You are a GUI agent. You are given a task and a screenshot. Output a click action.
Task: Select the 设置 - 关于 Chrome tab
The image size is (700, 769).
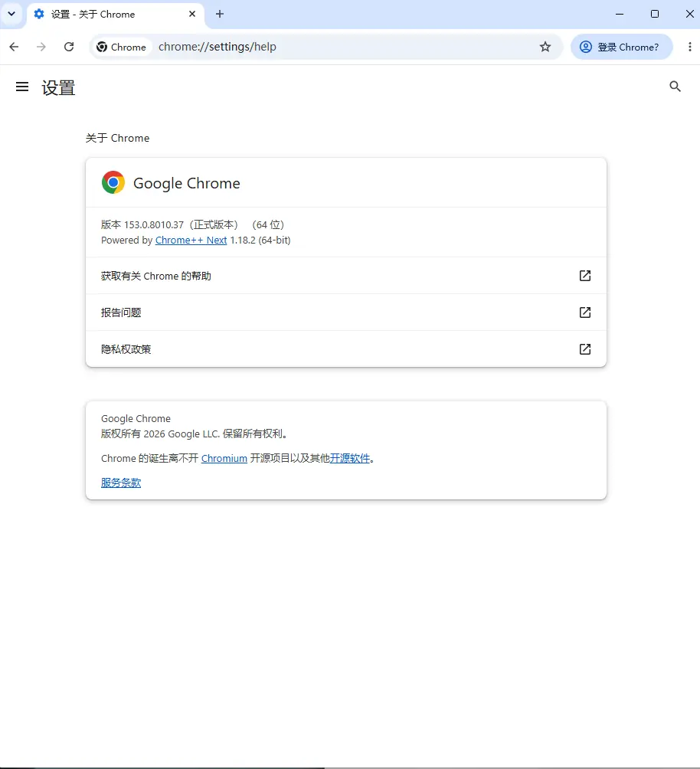(x=116, y=15)
